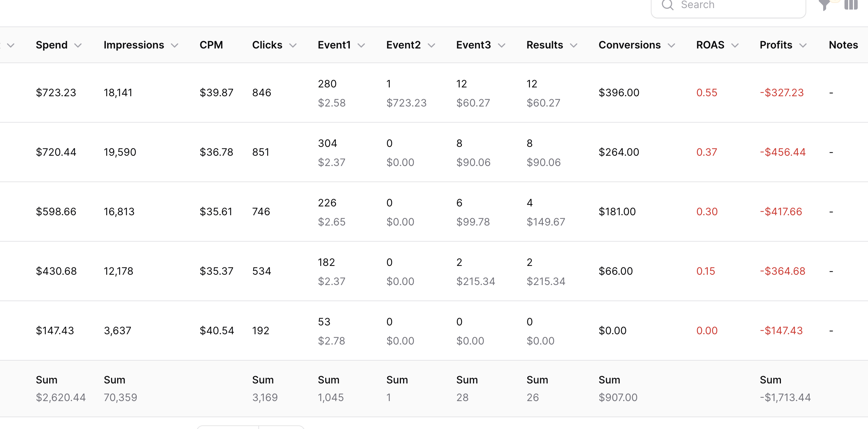Image resolution: width=868 pixels, height=429 pixels.
Task: Select the row with $723.23 spend
Action: coord(56,93)
